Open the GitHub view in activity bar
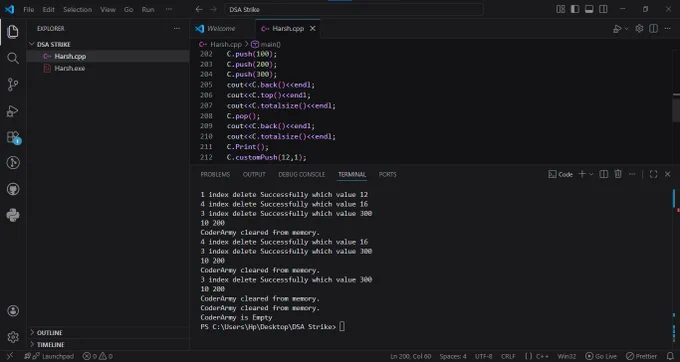This screenshot has height=362, width=680. point(13,189)
